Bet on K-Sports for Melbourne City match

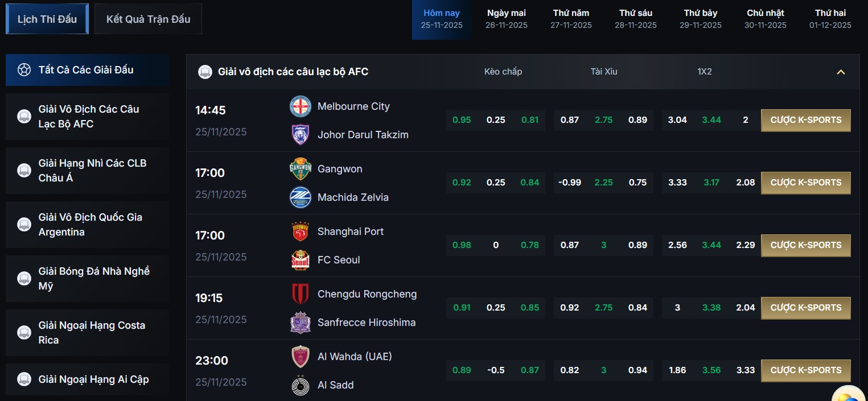click(x=805, y=120)
